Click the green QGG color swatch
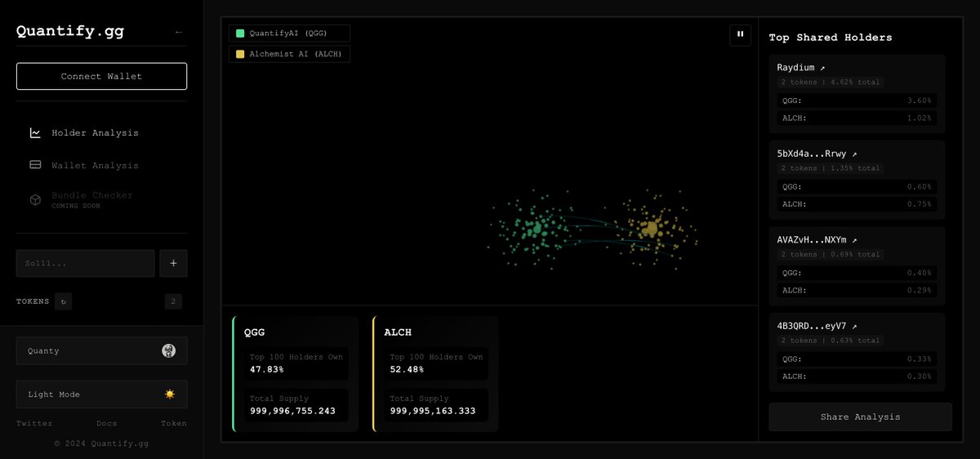This screenshot has height=459, width=980. [240, 33]
